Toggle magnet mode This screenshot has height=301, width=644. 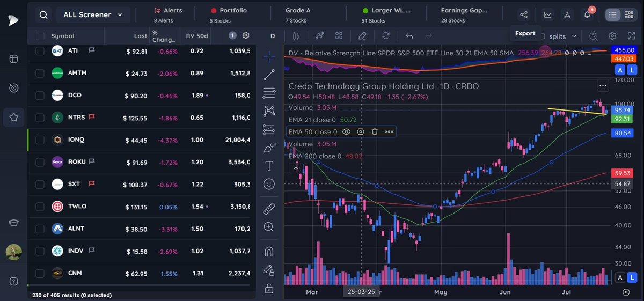[x=269, y=251]
